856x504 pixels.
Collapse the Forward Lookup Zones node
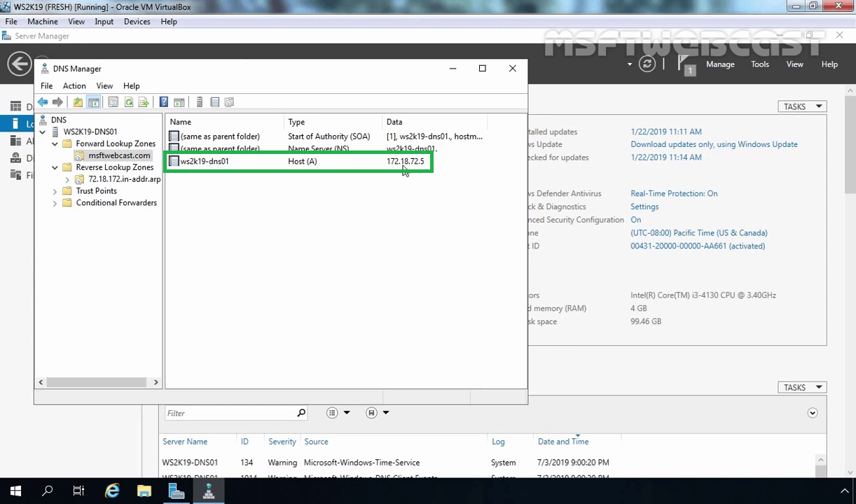(55, 143)
